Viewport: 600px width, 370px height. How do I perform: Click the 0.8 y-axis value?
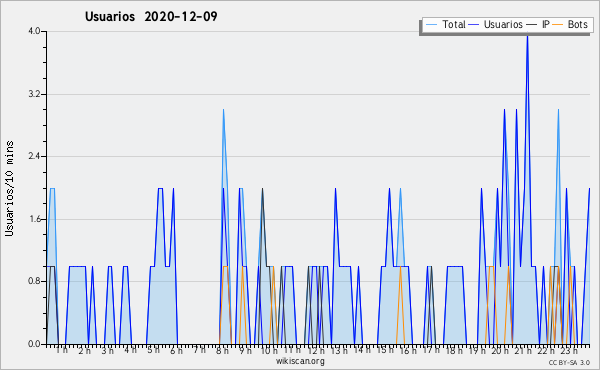click(34, 281)
